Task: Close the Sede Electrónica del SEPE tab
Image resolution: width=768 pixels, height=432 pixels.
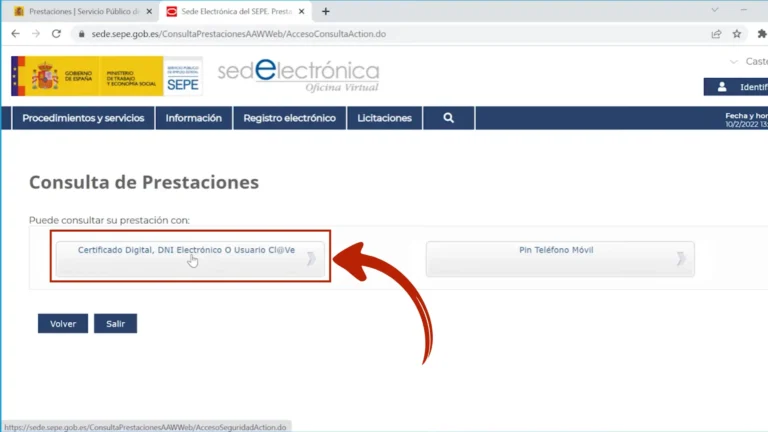Action: click(302, 11)
